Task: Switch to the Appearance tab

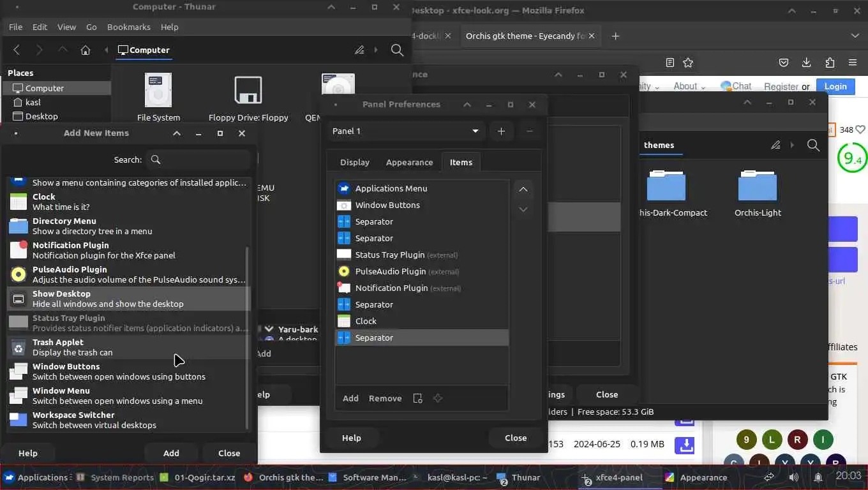Action: (x=410, y=162)
